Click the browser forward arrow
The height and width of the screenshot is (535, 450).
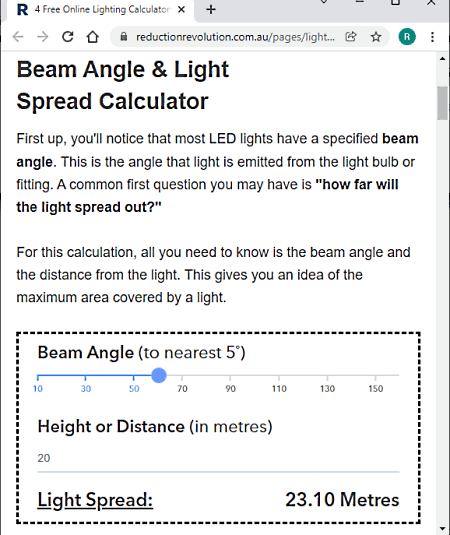point(43,37)
